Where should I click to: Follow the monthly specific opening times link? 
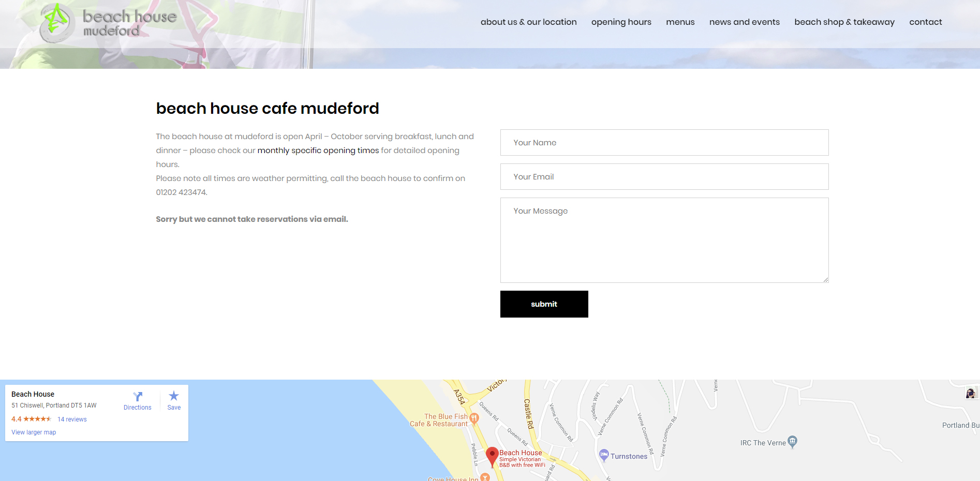[x=318, y=151]
